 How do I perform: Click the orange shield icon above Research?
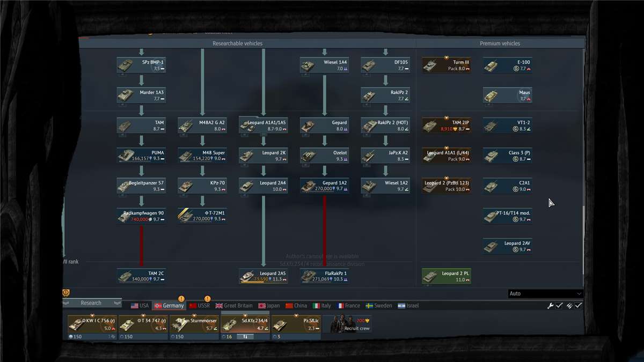coord(67,292)
